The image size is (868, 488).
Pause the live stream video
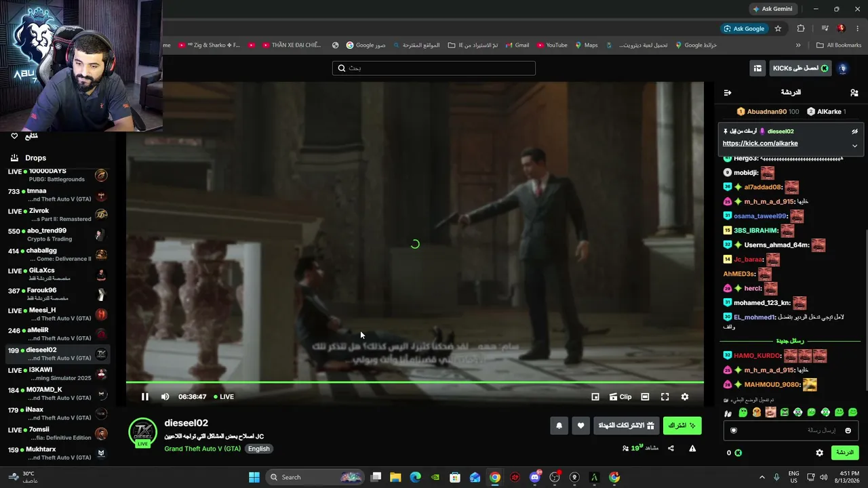point(144,396)
